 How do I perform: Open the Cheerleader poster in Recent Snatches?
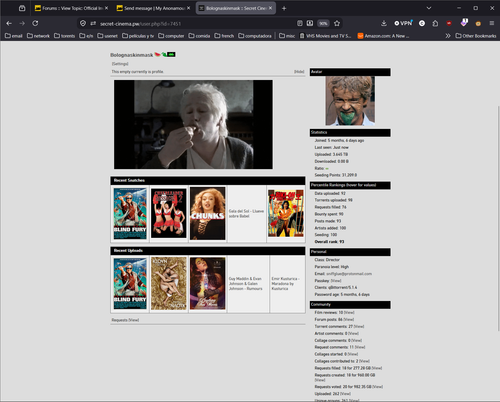pyautogui.click(x=169, y=214)
